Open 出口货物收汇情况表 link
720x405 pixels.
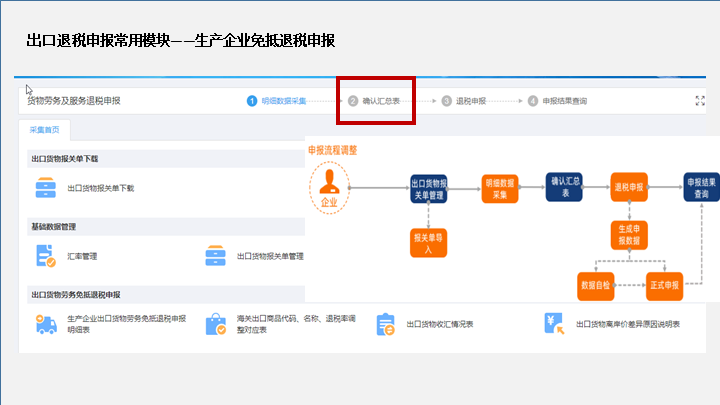[x=439, y=324]
